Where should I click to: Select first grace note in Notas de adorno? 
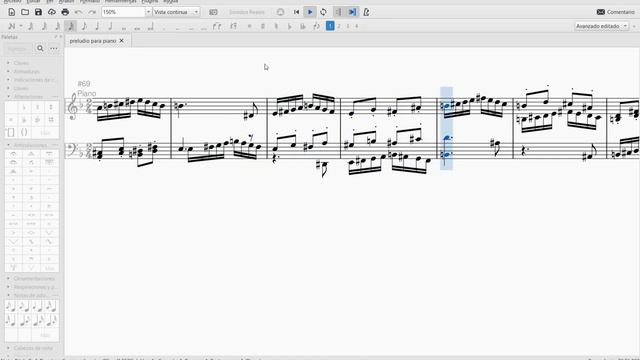pyautogui.click(x=11, y=307)
